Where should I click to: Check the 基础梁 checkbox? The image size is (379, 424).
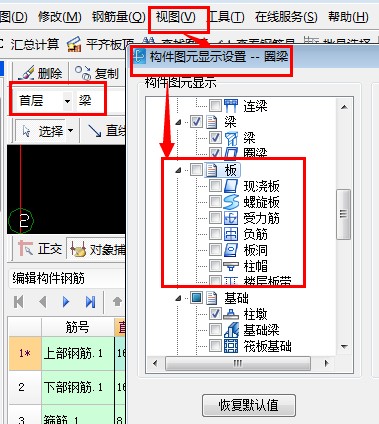pos(215,329)
